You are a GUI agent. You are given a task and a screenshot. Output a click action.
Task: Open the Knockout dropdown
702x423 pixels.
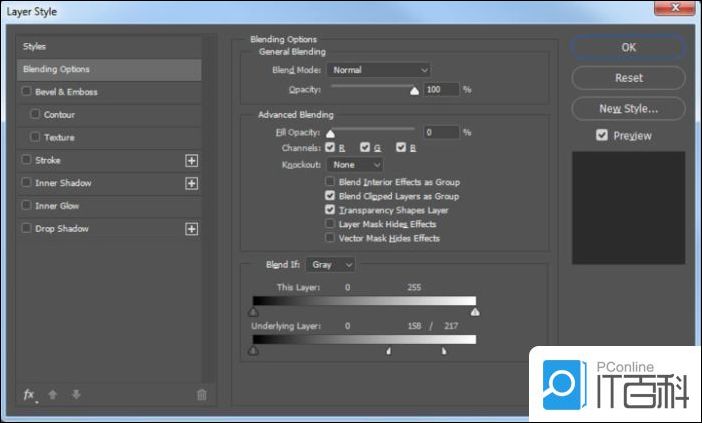coord(355,165)
